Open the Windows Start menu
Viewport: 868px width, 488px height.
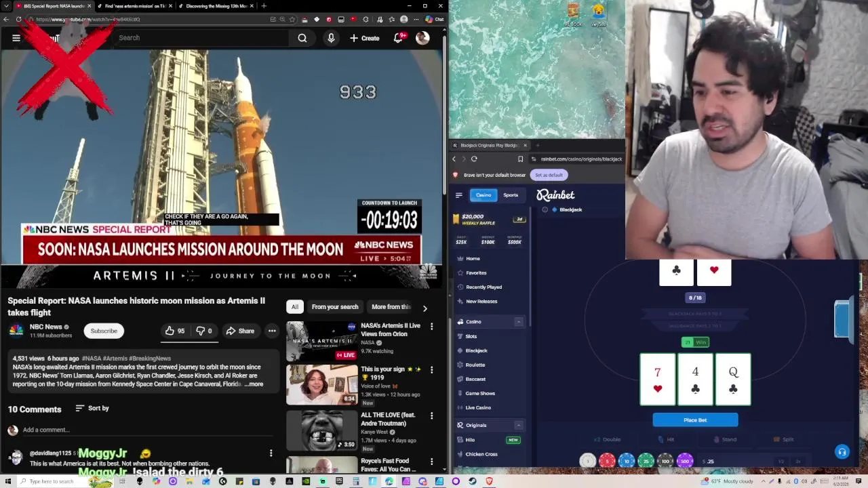coord(7,481)
